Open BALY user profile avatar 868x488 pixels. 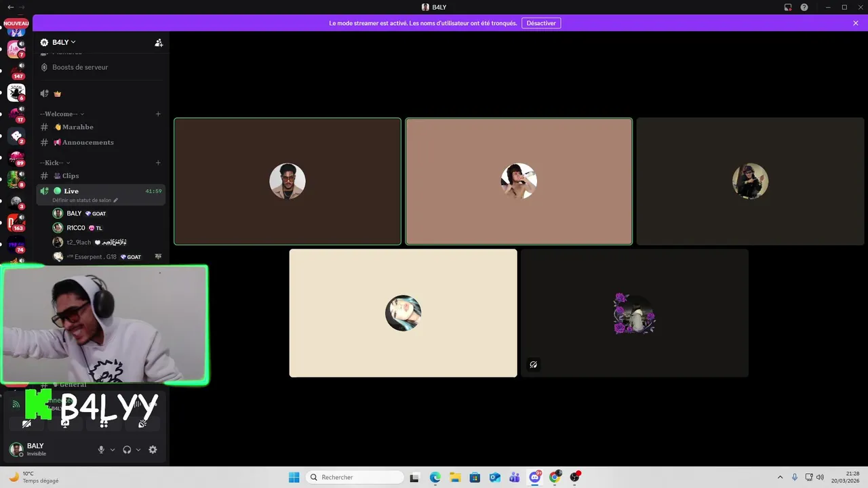(16, 449)
